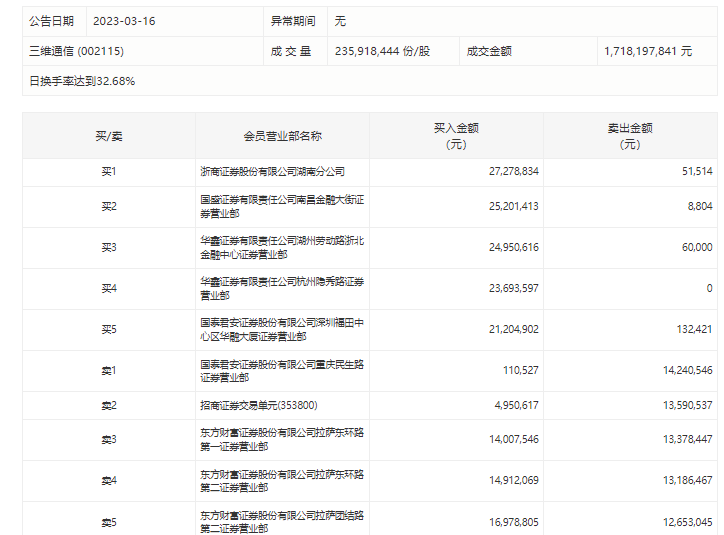
Task: Select the 卖4 row label
Action: coord(109,481)
